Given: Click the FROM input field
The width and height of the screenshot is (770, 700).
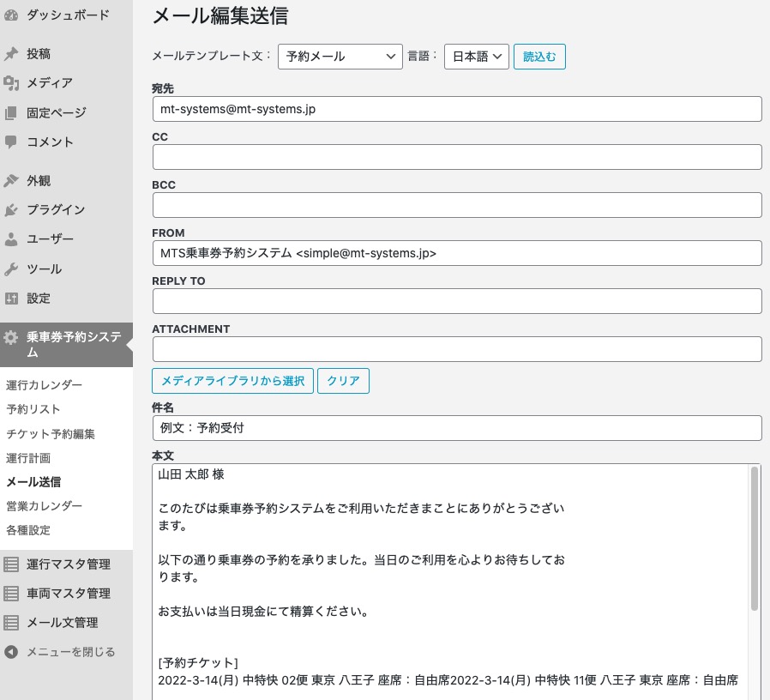Looking at the screenshot, I should (x=457, y=253).
